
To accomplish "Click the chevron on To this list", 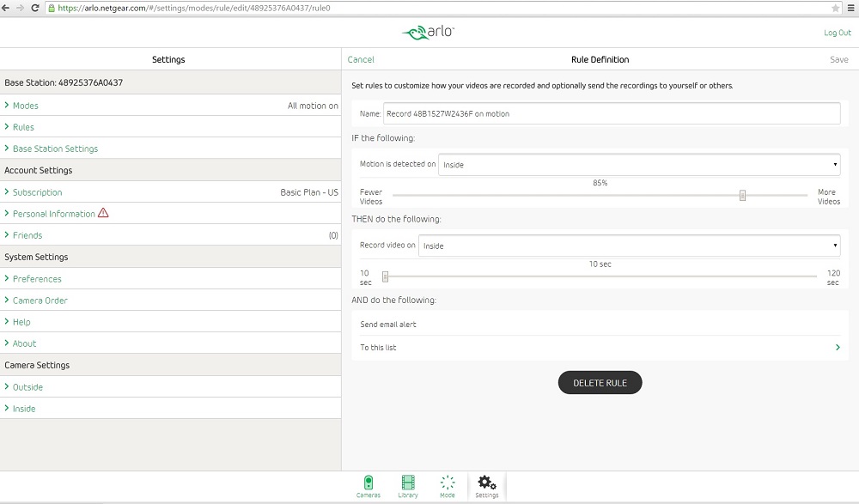I will pos(838,348).
